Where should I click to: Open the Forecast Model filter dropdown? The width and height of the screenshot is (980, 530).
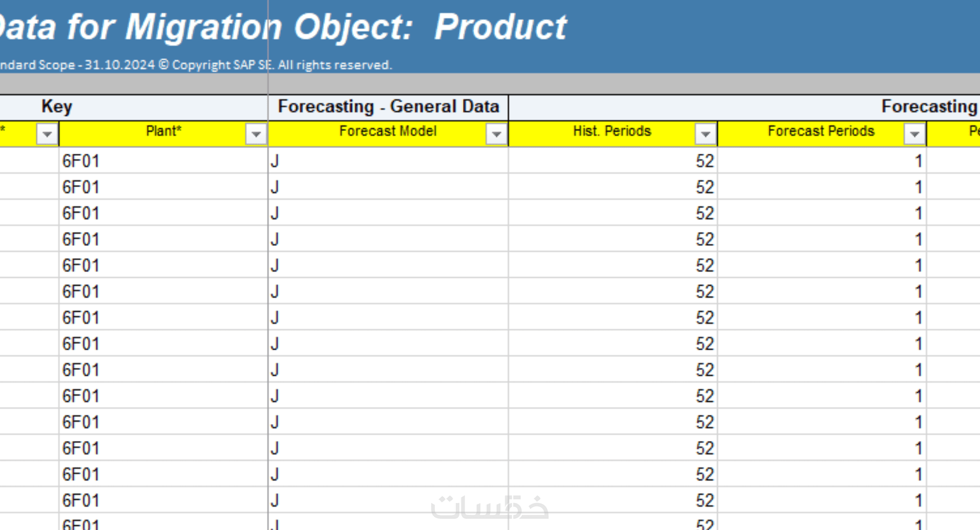(x=496, y=135)
